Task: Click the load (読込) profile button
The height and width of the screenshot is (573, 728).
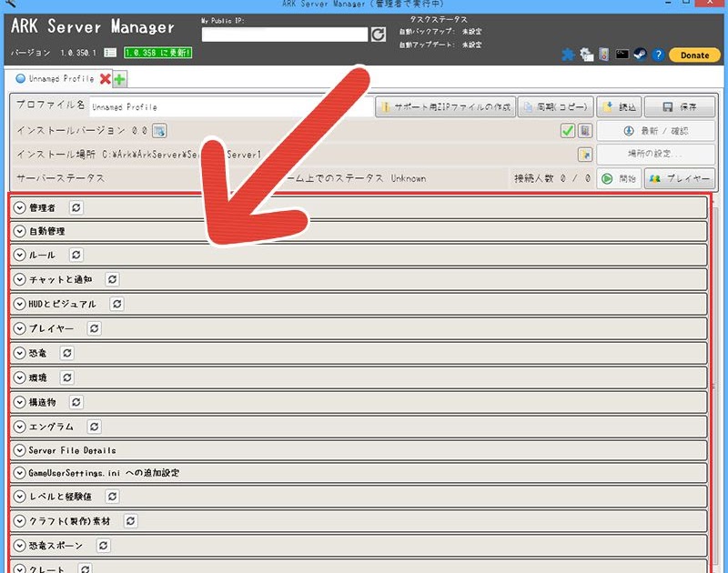Action: [619, 106]
